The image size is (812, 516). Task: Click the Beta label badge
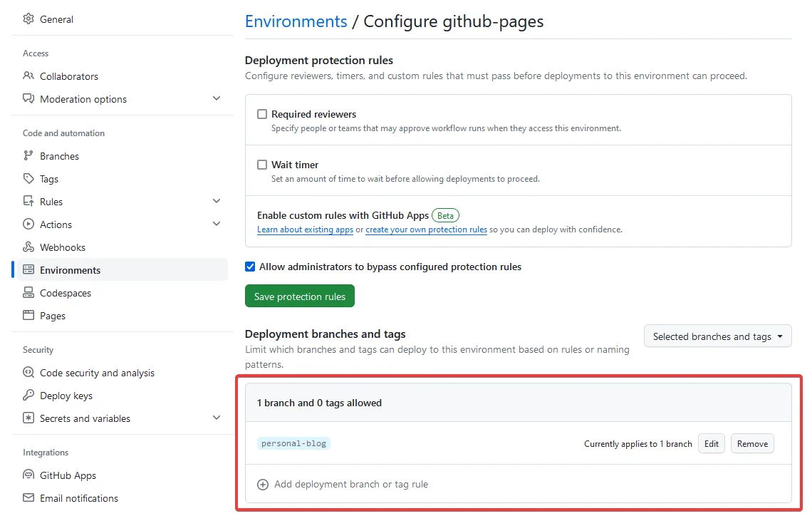click(x=445, y=215)
